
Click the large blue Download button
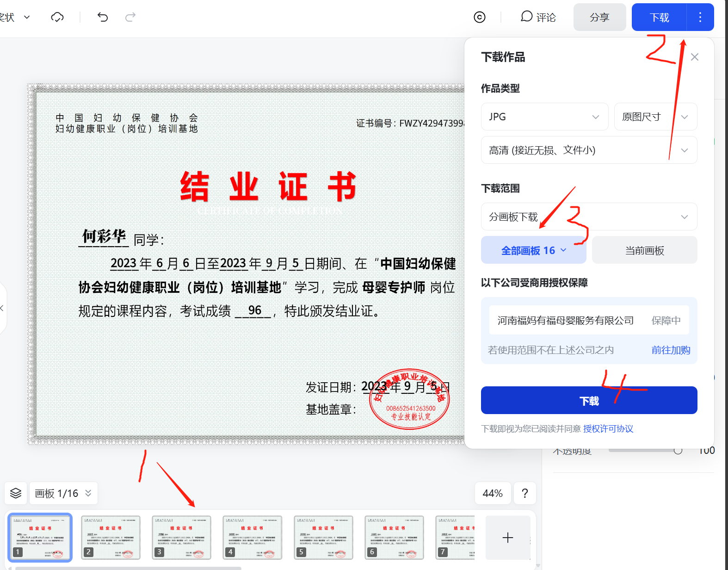tap(589, 400)
